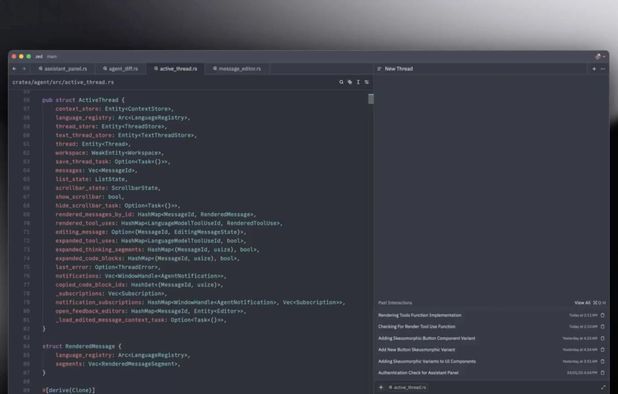Click the 'struct RenderedMessage {' line
The image size is (618, 394).
point(82,346)
